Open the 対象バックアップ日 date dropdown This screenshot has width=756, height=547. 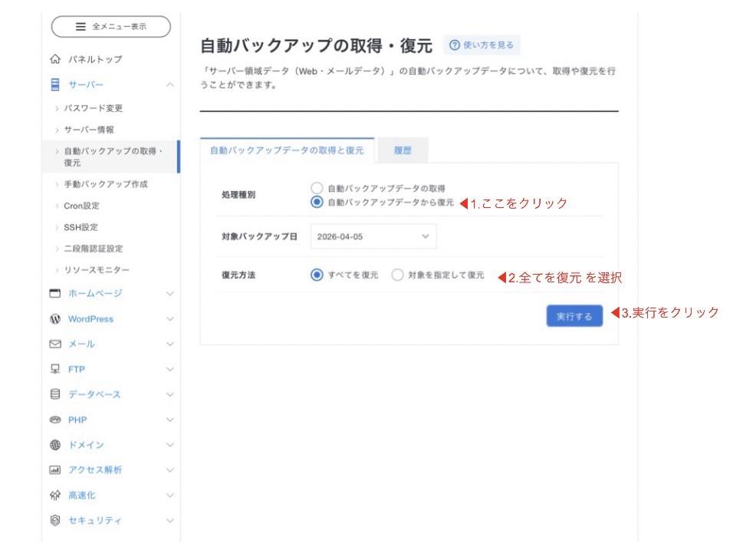point(373,236)
